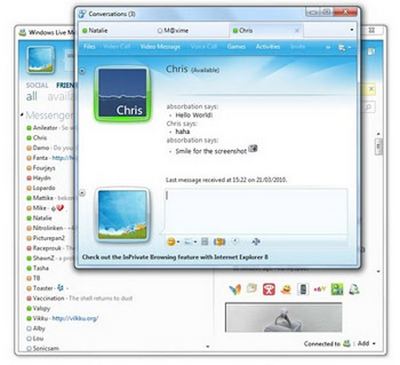400x365 pixels.
Task: Open the winks dropdown arrow
Action: coord(195,242)
